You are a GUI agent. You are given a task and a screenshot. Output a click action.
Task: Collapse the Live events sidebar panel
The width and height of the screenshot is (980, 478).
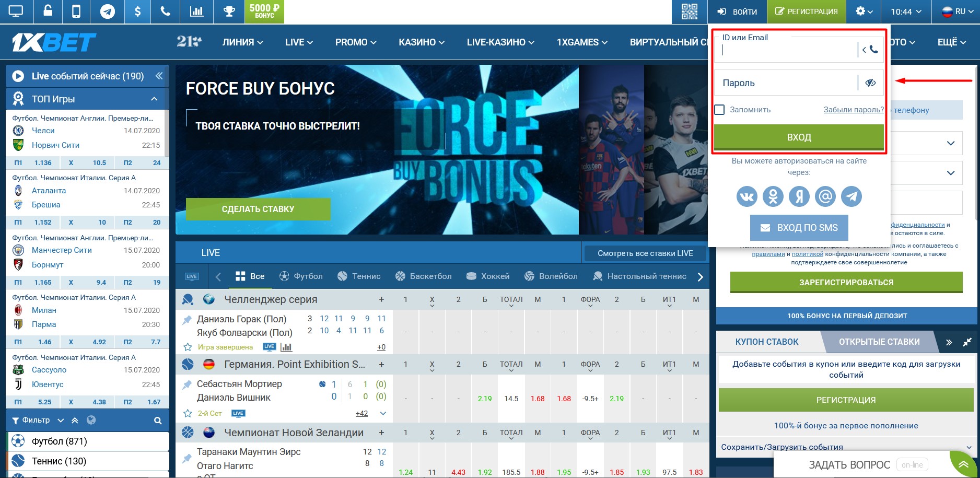click(159, 76)
